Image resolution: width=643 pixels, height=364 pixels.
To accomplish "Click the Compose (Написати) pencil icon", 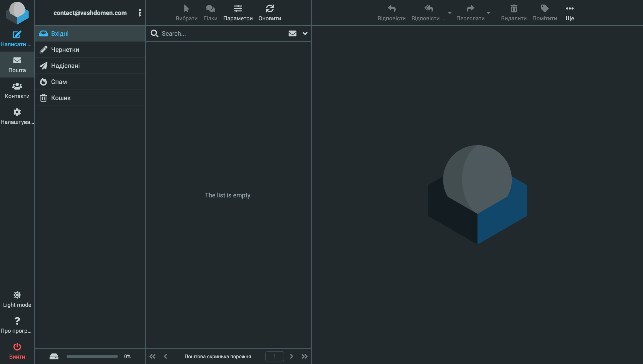I will point(17,35).
